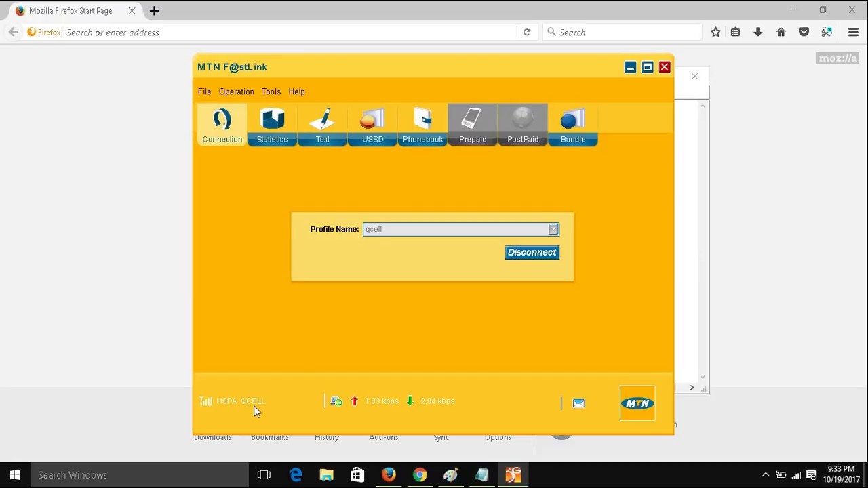Open the Phonebook section
Viewport: 868px width, 488px height.
(x=422, y=125)
